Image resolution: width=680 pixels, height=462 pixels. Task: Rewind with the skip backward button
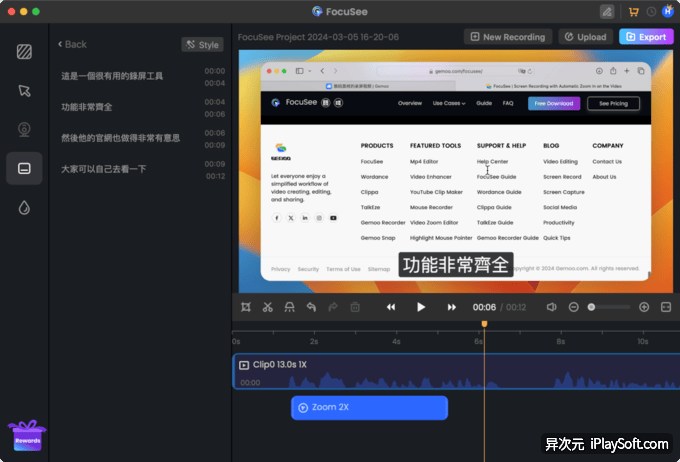tap(391, 307)
